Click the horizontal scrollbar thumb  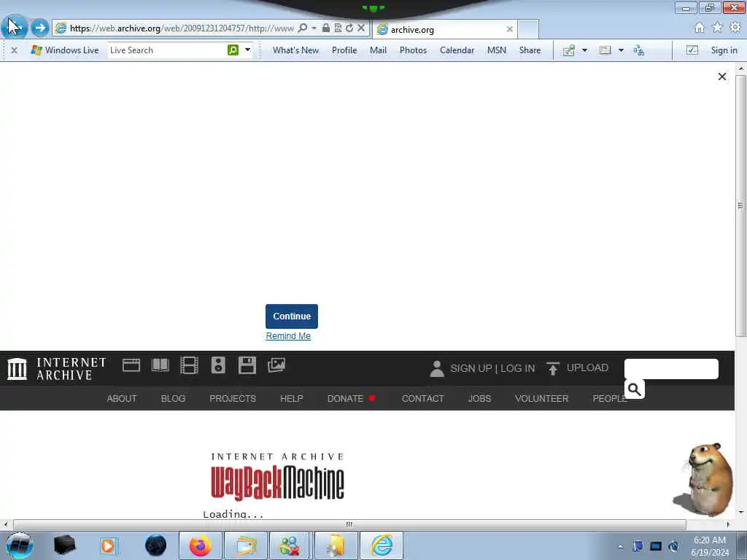349,524
